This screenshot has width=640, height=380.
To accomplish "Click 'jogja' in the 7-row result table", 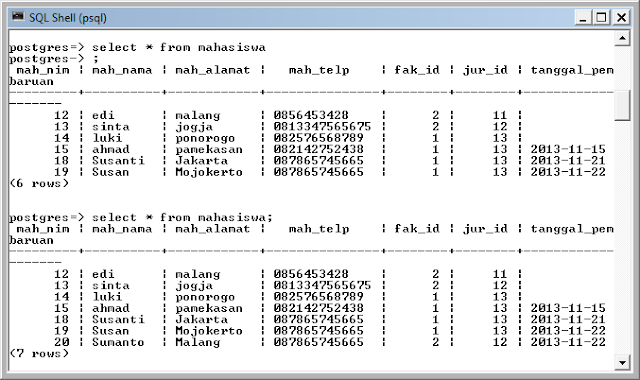I will tap(194, 286).
